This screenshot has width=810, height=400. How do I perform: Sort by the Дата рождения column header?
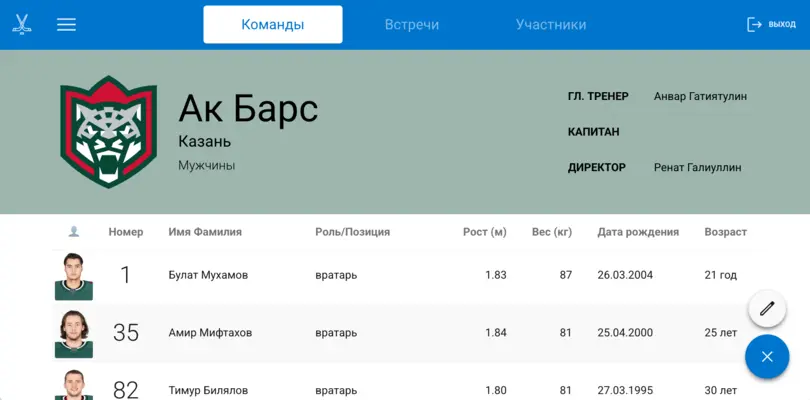tap(638, 232)
